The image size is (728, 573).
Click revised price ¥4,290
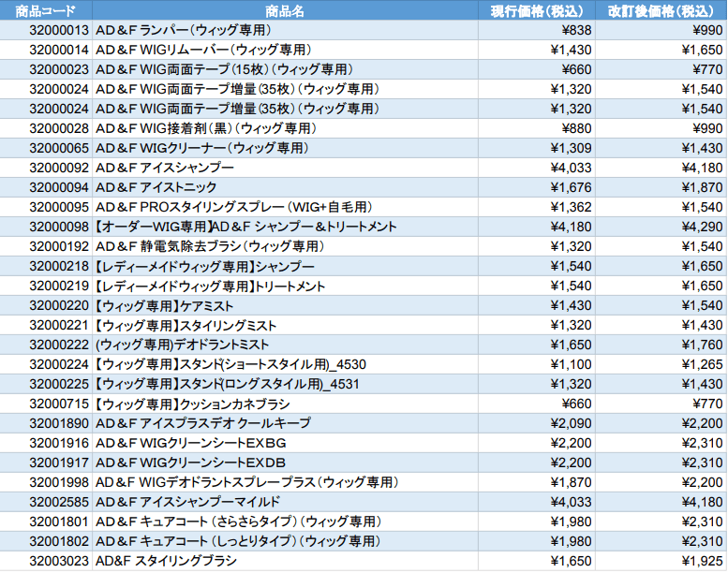pos(661,227)
